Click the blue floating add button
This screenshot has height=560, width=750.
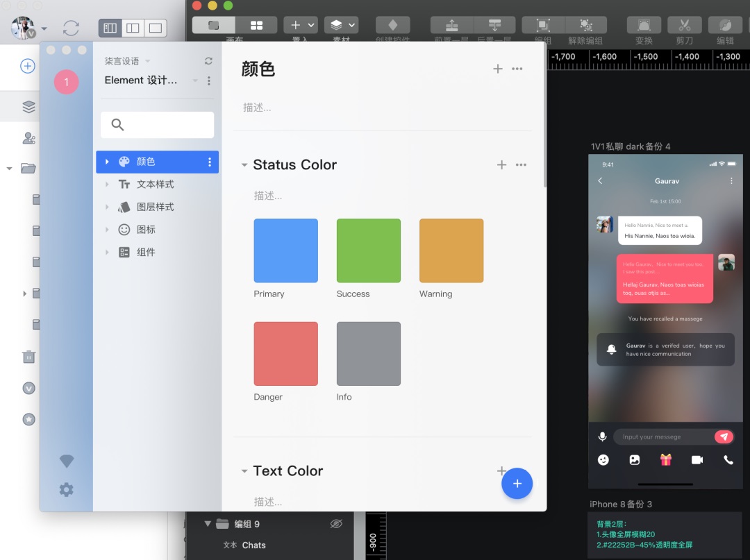[x=517, y=484]
